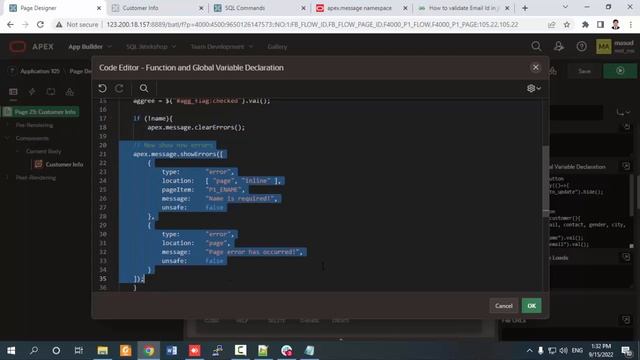Open the Windows notification center
Image resolution: width=640 pixels, height=360 pixels.
(x=626, y=351)
